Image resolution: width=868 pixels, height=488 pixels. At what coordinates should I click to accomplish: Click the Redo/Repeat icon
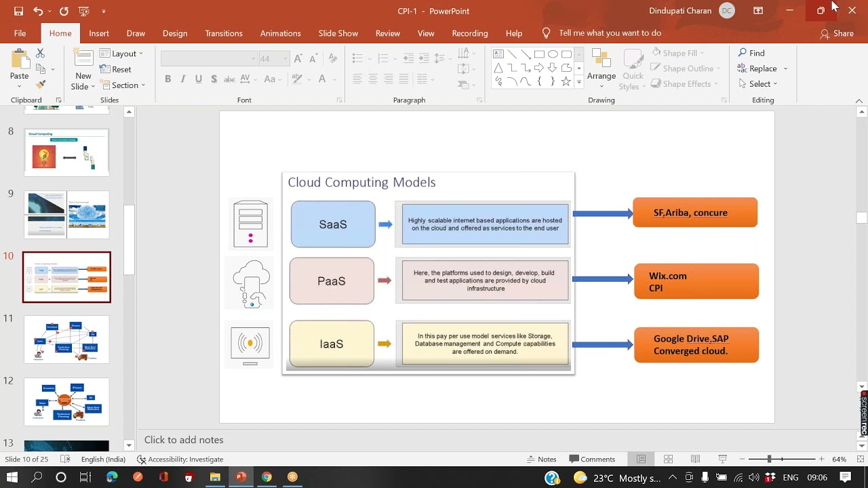[64, 11]
